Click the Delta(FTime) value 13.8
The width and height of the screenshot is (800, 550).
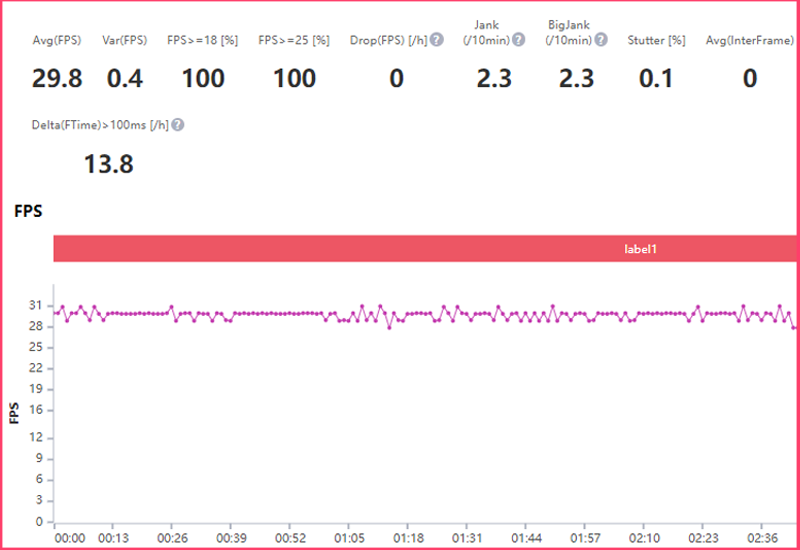coord(109,164)
